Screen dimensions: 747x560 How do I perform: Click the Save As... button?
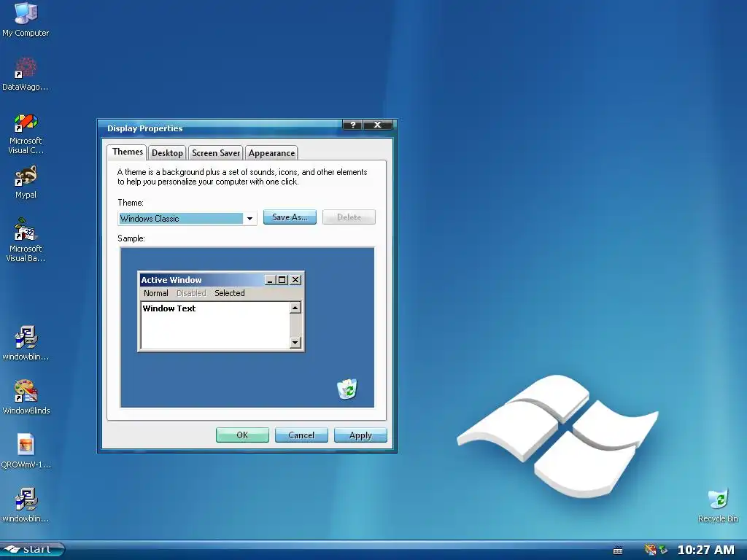click(x=290, y=217)
